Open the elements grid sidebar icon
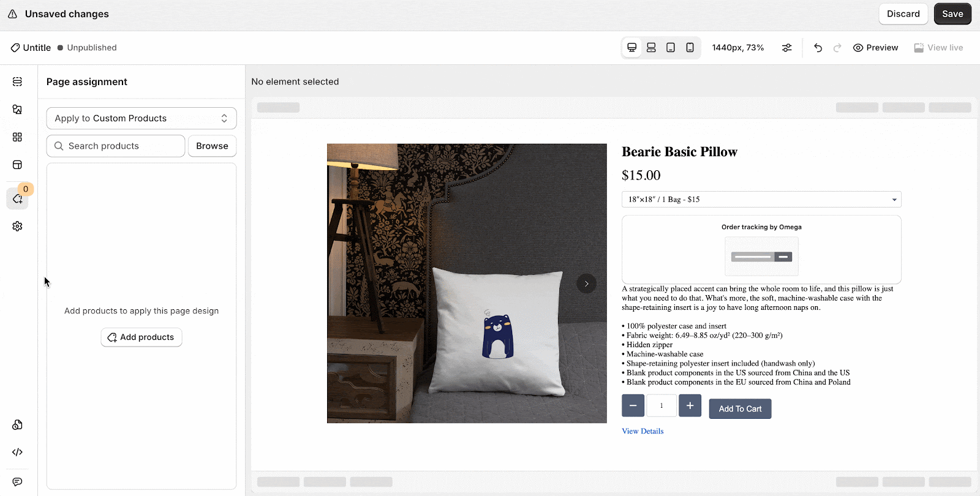 pos(17,137)
